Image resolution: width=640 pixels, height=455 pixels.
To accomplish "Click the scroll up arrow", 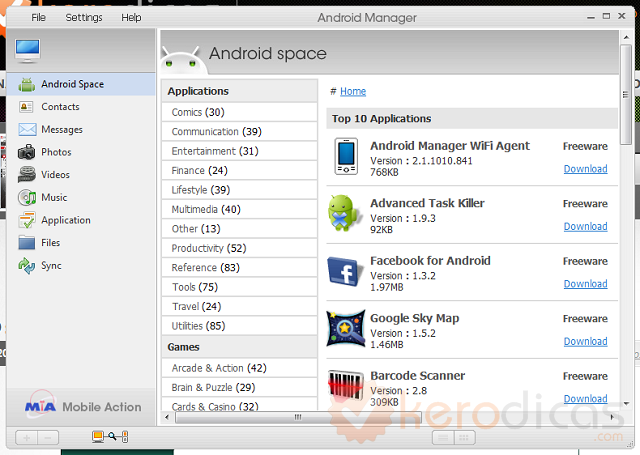I will tap(626, 37).
